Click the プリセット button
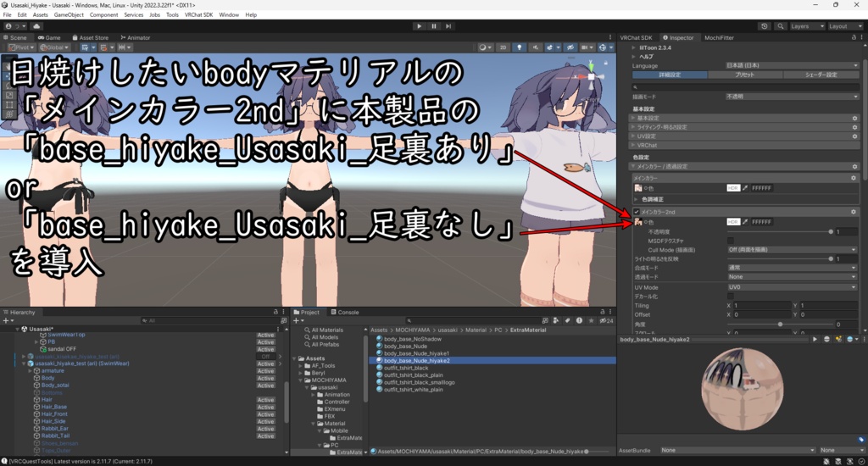The image size is (868, 466). click(x=744, y=75)
